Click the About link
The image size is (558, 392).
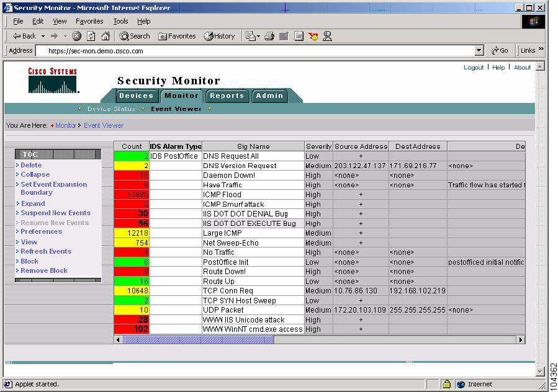522,67
